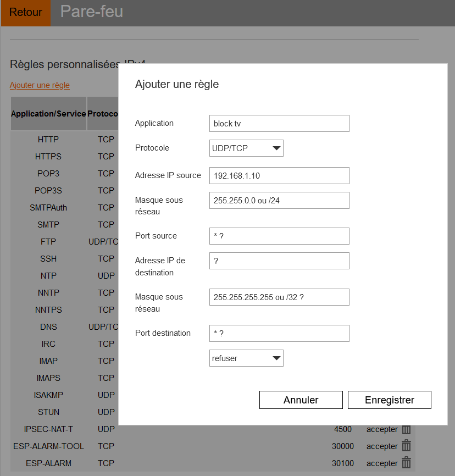Select the source Masque sous réseau field
This screenshot has width=455, height=476.
pos(279,201)
